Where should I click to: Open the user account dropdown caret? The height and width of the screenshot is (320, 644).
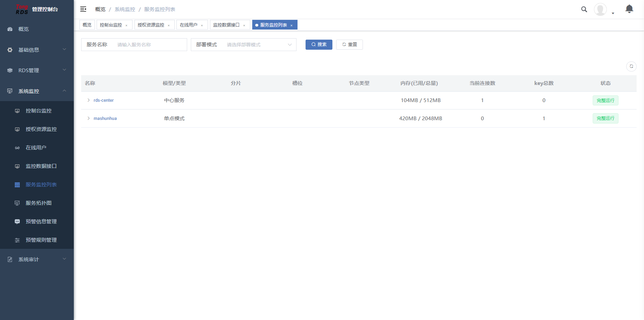[613, 13]
